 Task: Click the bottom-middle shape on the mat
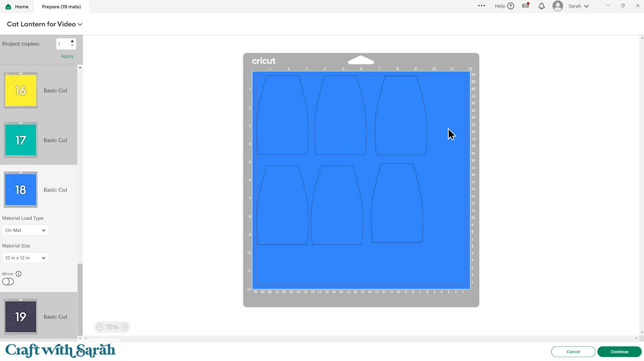pyautogui.click(x=337, y=205)
